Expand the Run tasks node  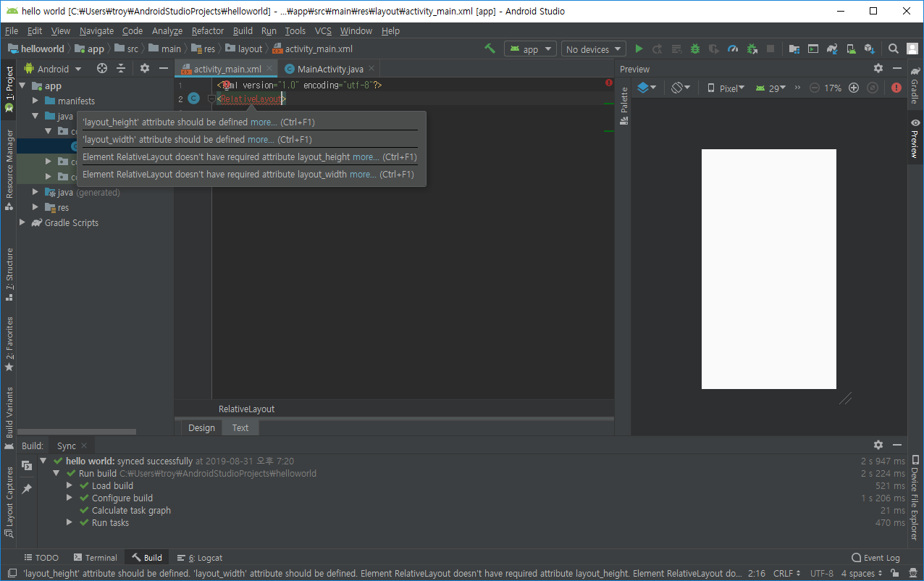click(x=70, y=522)
